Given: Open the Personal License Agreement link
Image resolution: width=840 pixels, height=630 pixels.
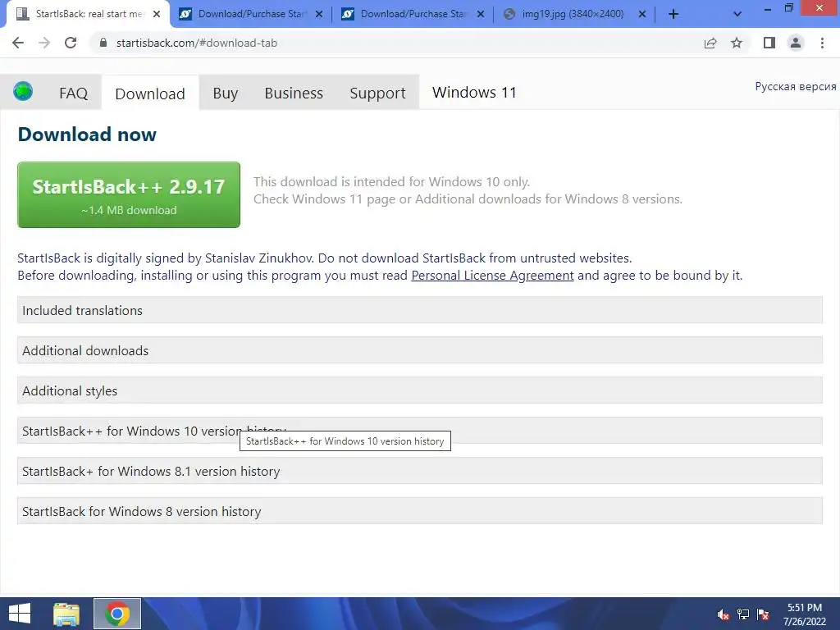Looking at the screenshot, I should (492, 276).
